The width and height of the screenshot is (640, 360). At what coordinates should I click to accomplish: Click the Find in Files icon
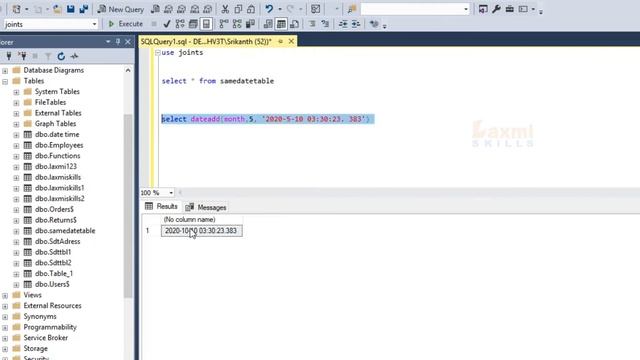352,9
